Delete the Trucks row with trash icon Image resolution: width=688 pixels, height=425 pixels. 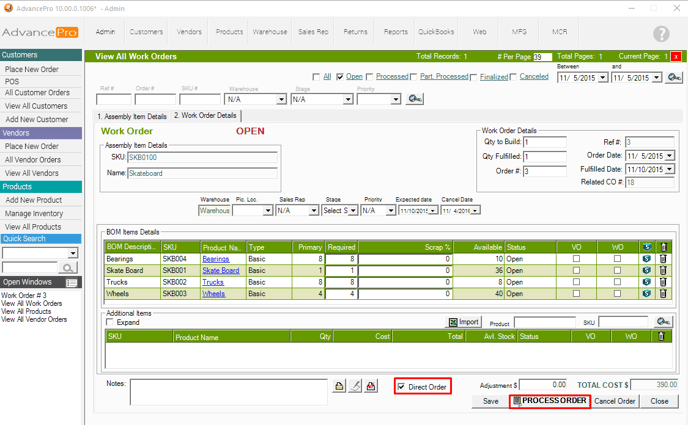(662, 283)
